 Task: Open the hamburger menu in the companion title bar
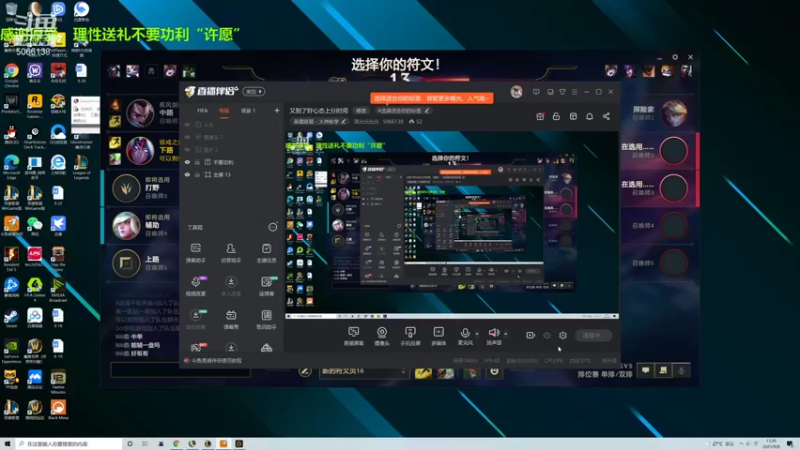pos(574,92)
